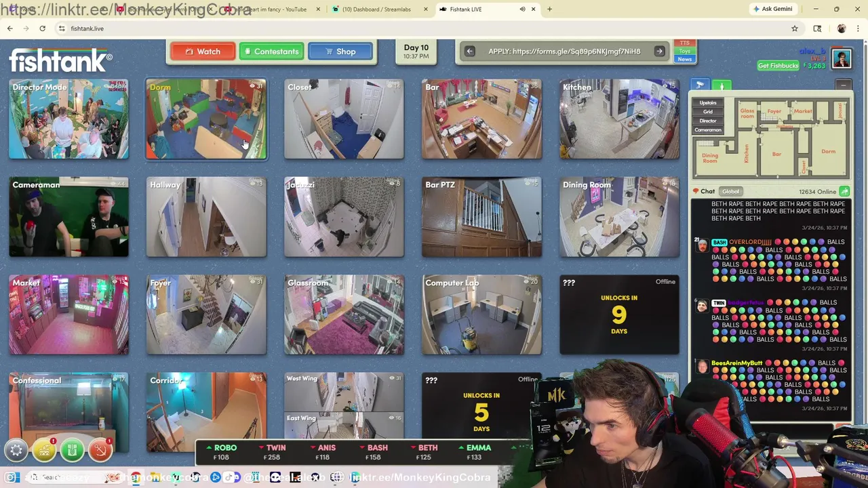Switch map to Upstairs
The width and height of the screenshot is (868, 488).
point(707,103)
